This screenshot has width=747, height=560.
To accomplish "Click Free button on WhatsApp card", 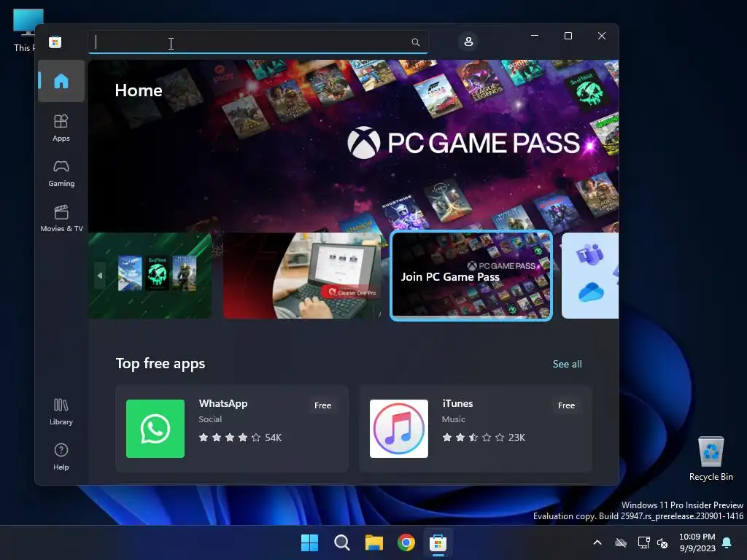I will pyautogui.click(x=322, y=405).
